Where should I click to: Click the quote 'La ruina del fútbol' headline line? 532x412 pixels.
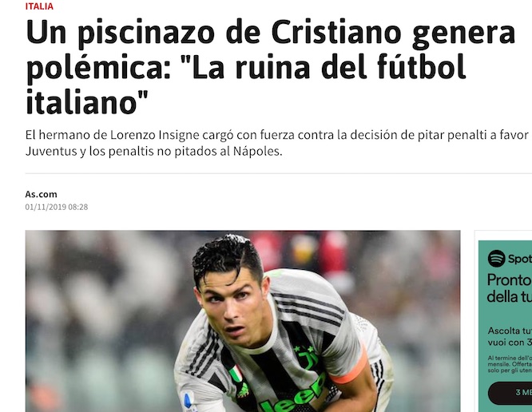(323, 67)
